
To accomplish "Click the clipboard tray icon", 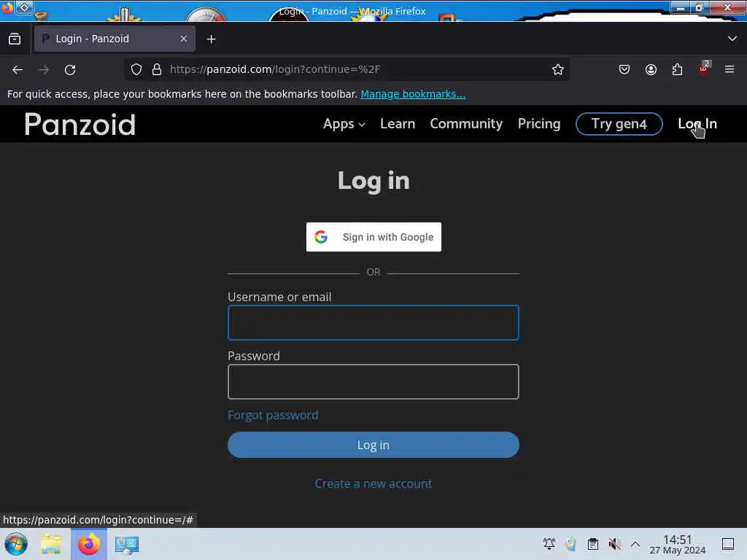I will click(x=592, y=544).
